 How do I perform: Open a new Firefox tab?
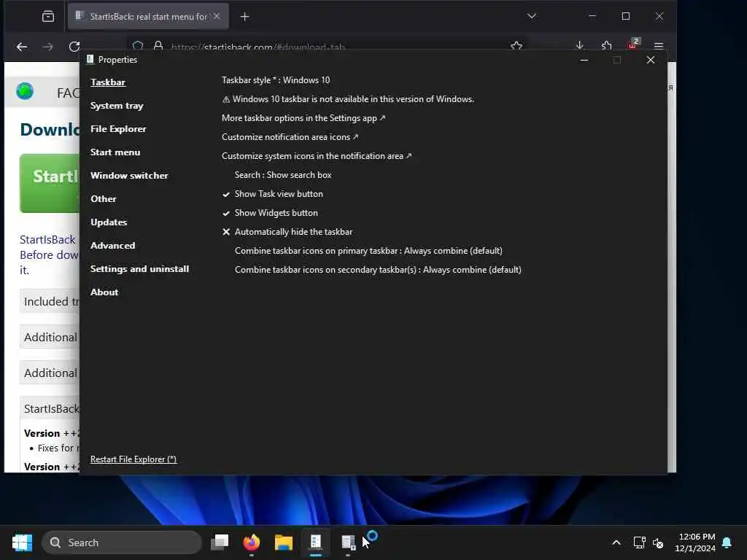point(244,17)
